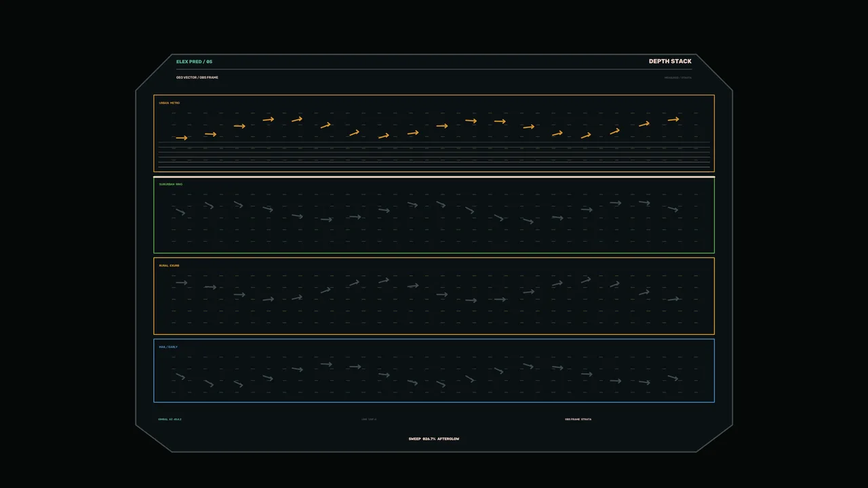Screen dimensions: 868x488
Task: Click the leftmost orange arrow in Urban Metro
Action: click(181, 138)
